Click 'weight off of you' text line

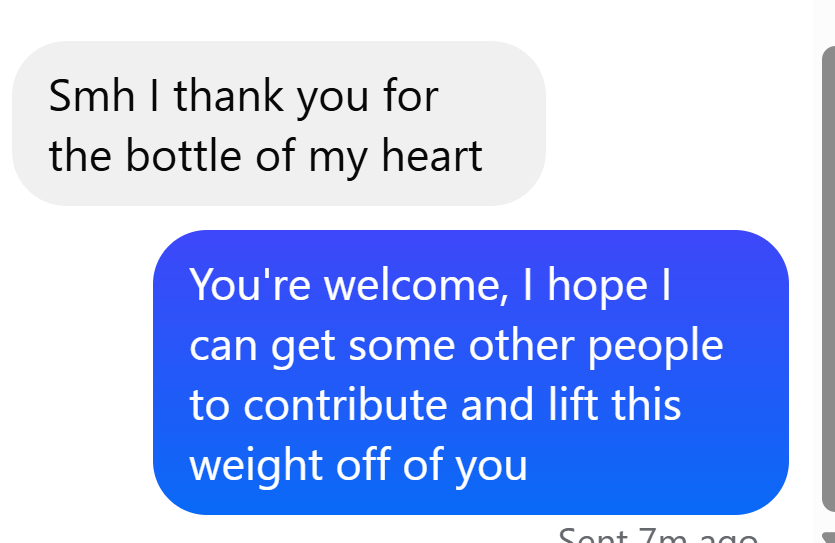[x=358, y=466]
